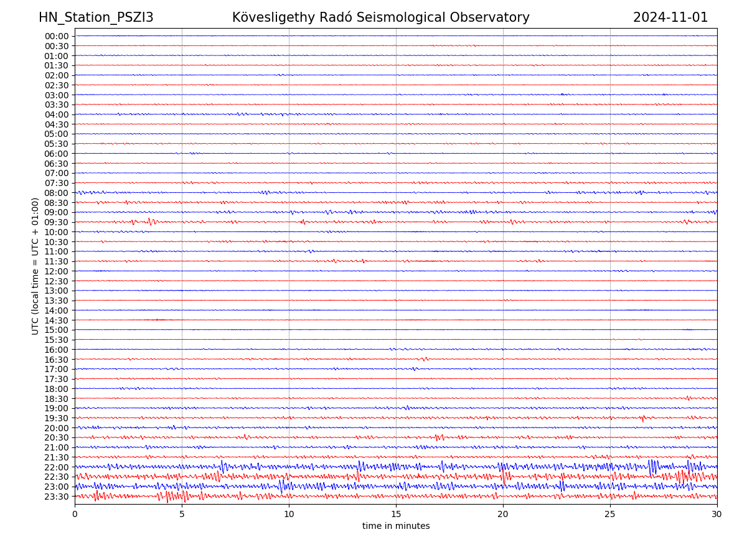
Task: Click the 09:30 row label
Action: point(57,222)
